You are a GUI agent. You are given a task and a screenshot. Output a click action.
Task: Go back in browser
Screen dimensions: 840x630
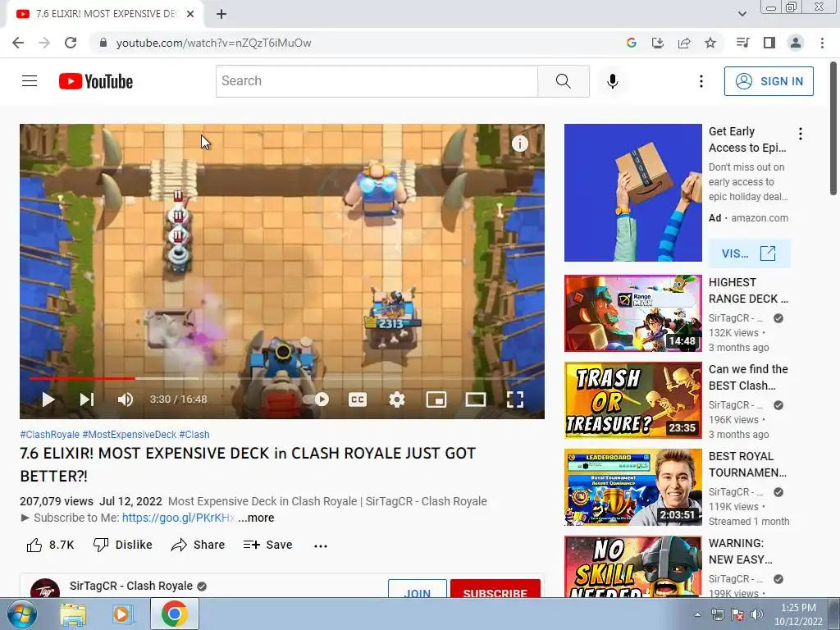click(x=18, y=43)
